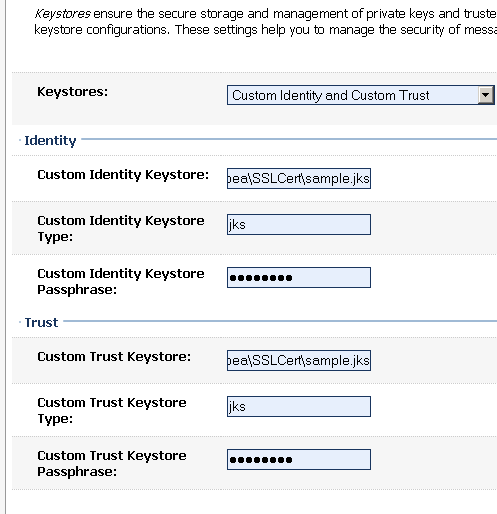Click the Custom Trust Keystore Passphrase label
This screenshot has height=514, width=497.
pyautogui.click(x=112, y=464)
